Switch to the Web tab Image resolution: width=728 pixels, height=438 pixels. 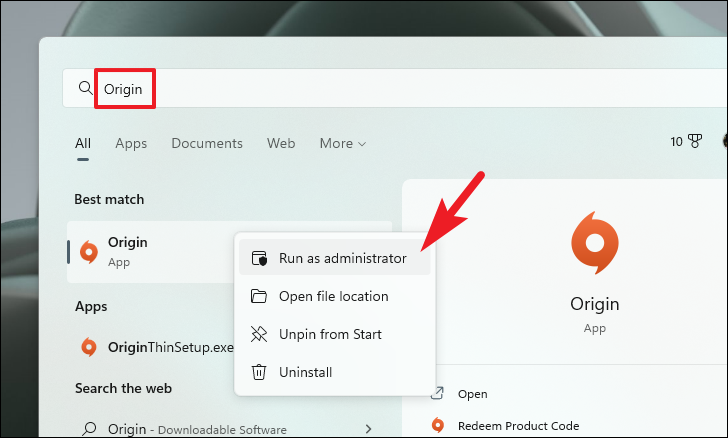pos(281,143)
